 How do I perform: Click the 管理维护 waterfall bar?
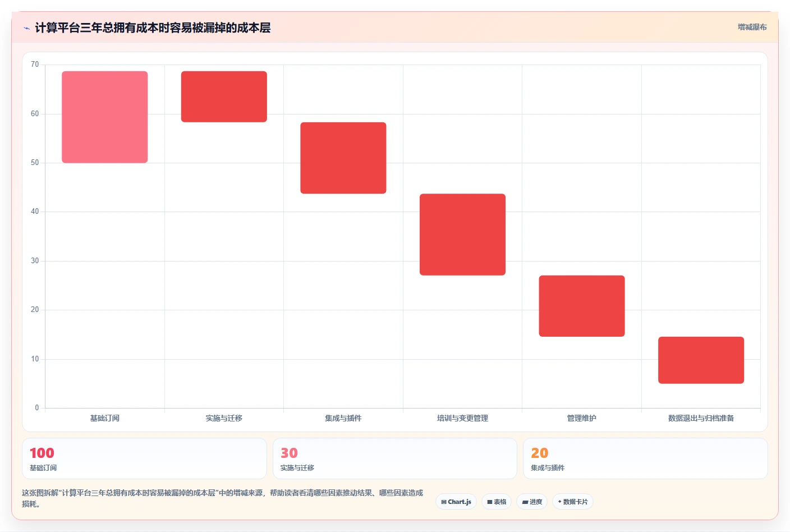point(582,306)
